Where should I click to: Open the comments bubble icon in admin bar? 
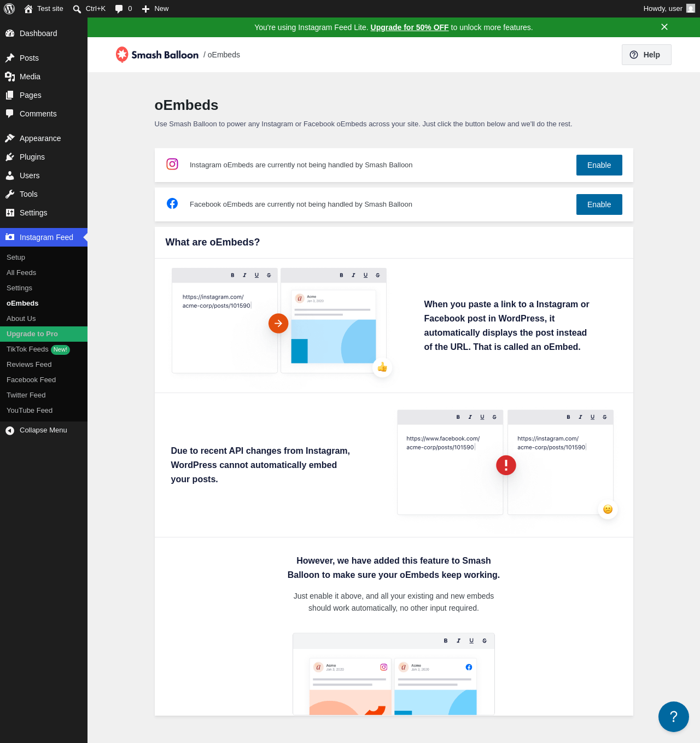(119, 9)
